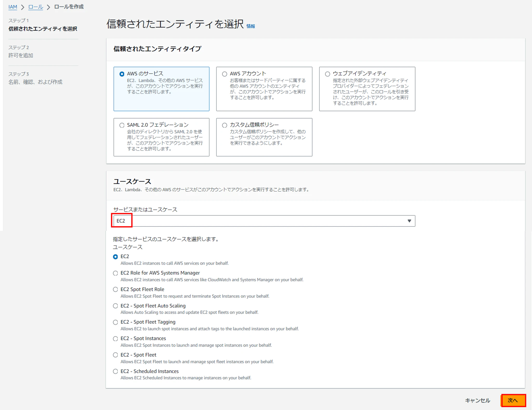Choose EC2 - Spot Fleet radio button
The height and width of the screenshot is (410, 532).
[x=115, y=355]
